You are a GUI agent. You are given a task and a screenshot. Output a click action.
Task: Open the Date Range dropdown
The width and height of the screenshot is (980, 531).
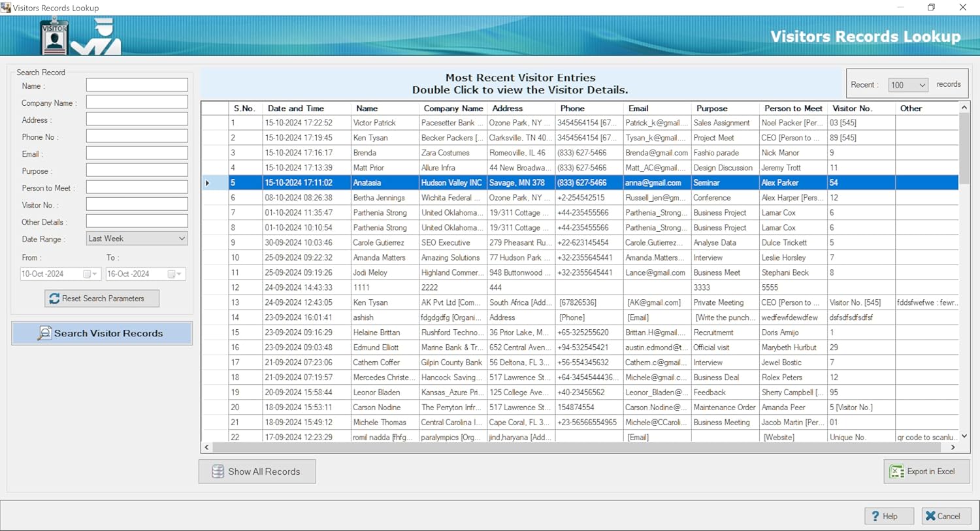(x=182, y=239)
